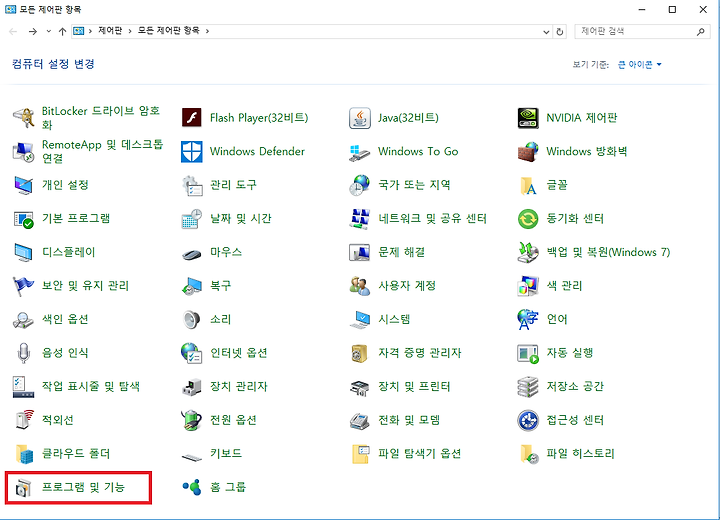The width and height of the screenshot is (720, 520).
Task: Click the 개인 설정 monitor icon
Action: [x=23, y=185]
